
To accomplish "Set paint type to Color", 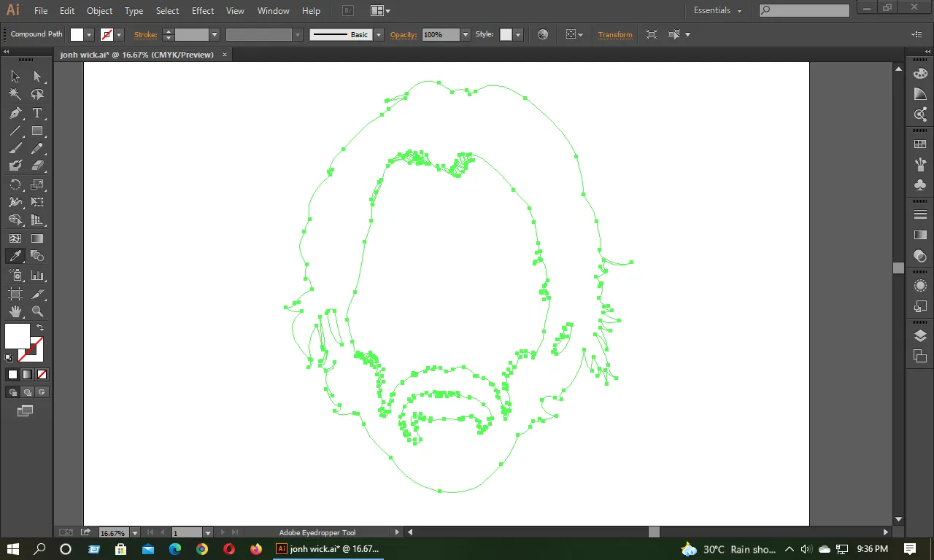I will click(x=12, y=375).
